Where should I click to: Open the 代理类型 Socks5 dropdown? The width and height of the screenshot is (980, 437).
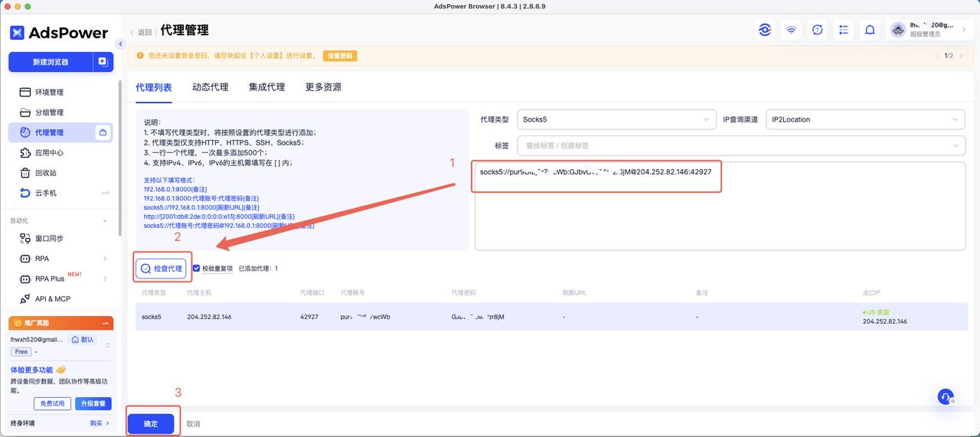[x=616, y=119]
